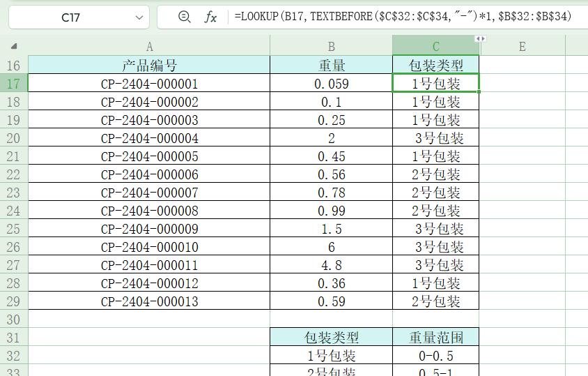The image size is (588, 376).
Task: Click the 包装类型 header cell in row 16
Action: click(x=435, y=65)
